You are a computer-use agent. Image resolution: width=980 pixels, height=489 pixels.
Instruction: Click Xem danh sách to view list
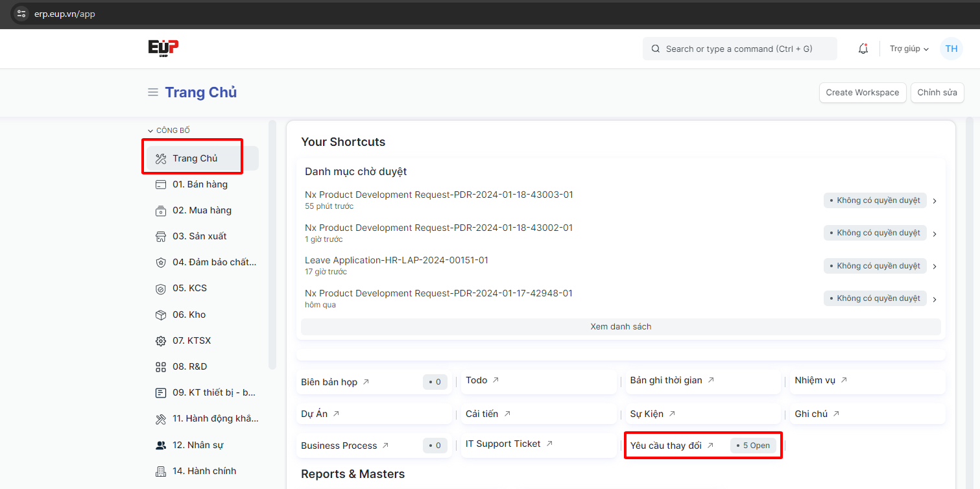(x=620, y=326)
